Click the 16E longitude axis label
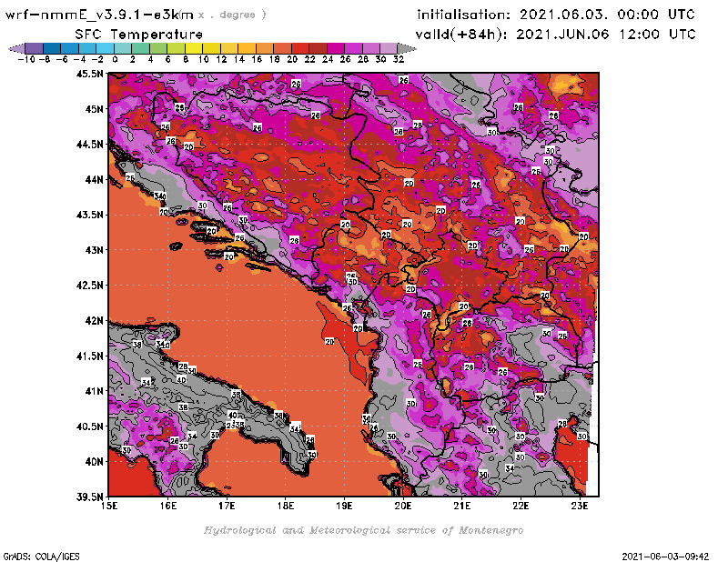 [168, 506]
